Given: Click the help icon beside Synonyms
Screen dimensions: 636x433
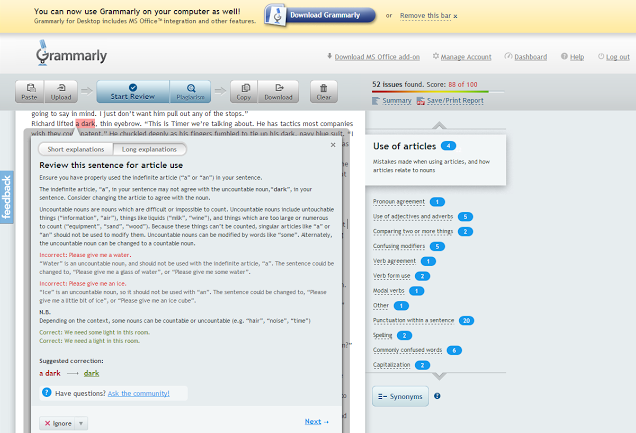Looking at the screenshot, I should pyautogui.click(x=437, y=396).
